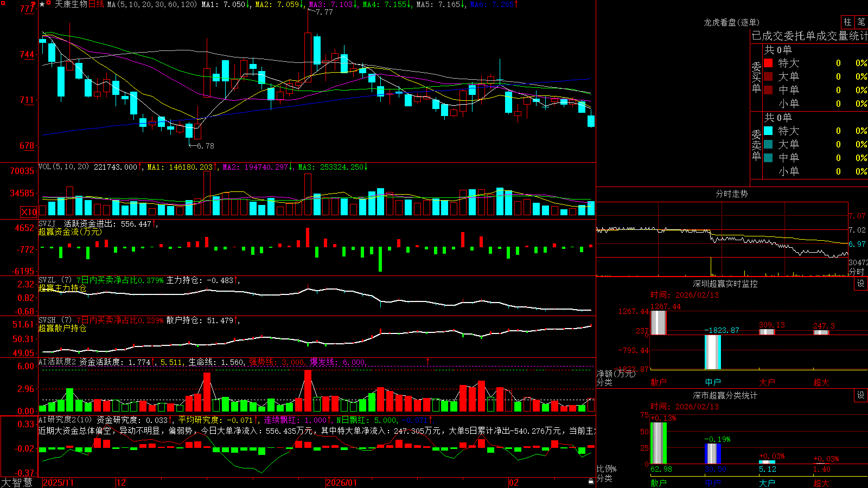This screenshot has width=868, height=488.
Task: Click the MA1: 7.050 value
Action: [226, 4]
